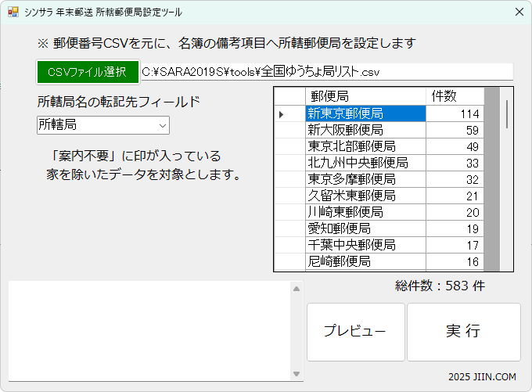Click the app icon in title bar
This screenshot has height=392, width=532.
click(13, 13)
